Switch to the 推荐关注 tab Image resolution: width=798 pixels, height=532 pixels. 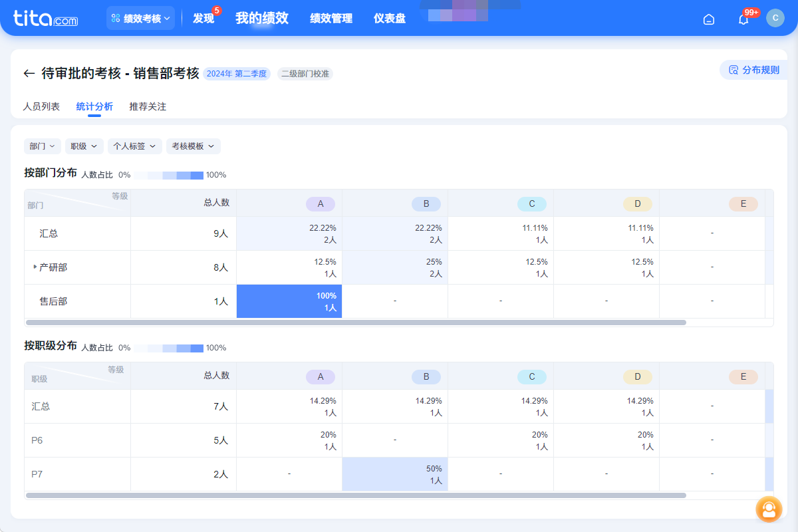coord(148,106)
